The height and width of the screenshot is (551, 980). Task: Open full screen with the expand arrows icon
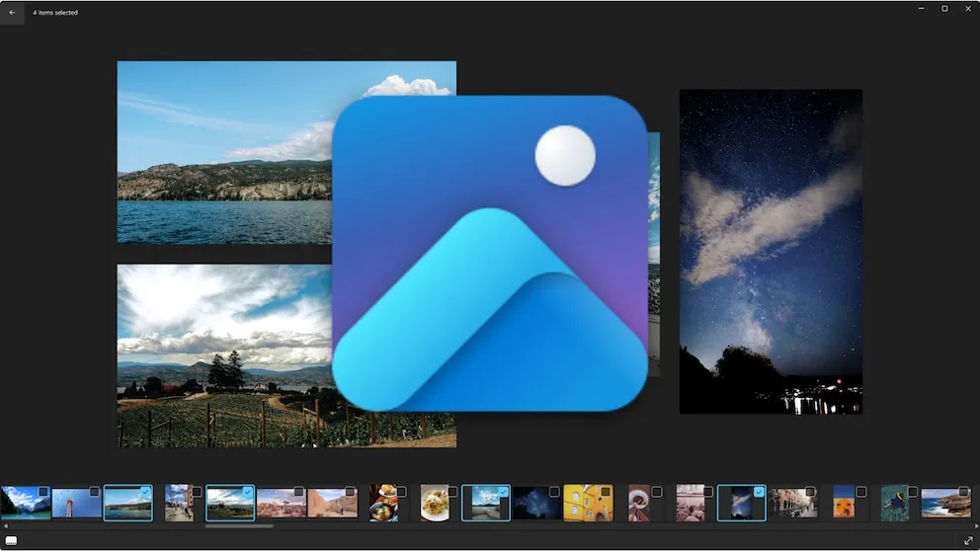point(968,540)
